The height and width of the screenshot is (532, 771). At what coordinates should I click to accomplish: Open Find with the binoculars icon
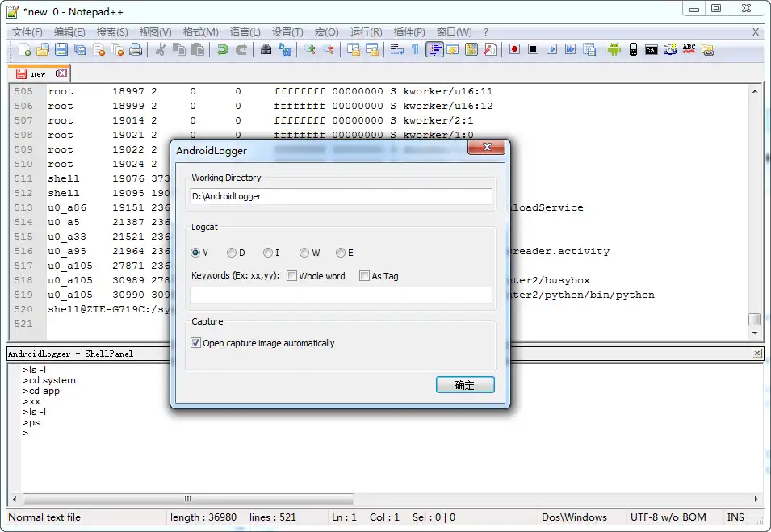coord(266,50)
